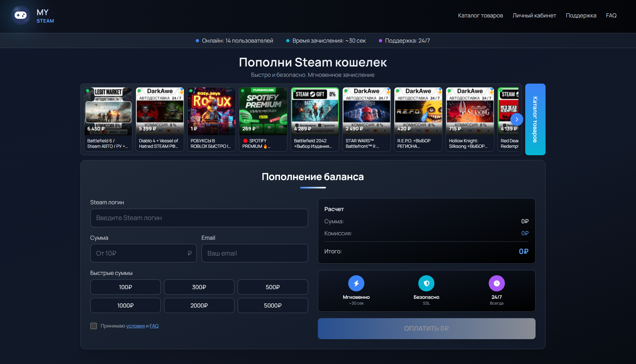
Task: Open the условия link near the checkbox
Action: [x=136, y=326]
